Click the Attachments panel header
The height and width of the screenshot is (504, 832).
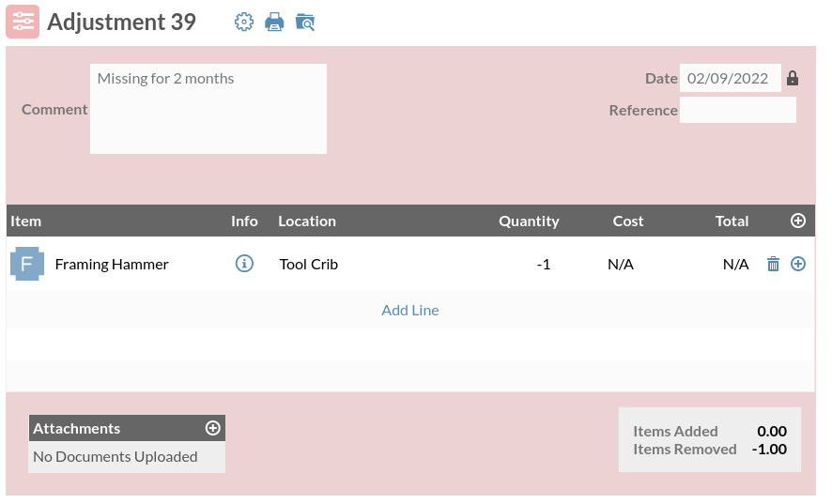[x=127, y=428]
